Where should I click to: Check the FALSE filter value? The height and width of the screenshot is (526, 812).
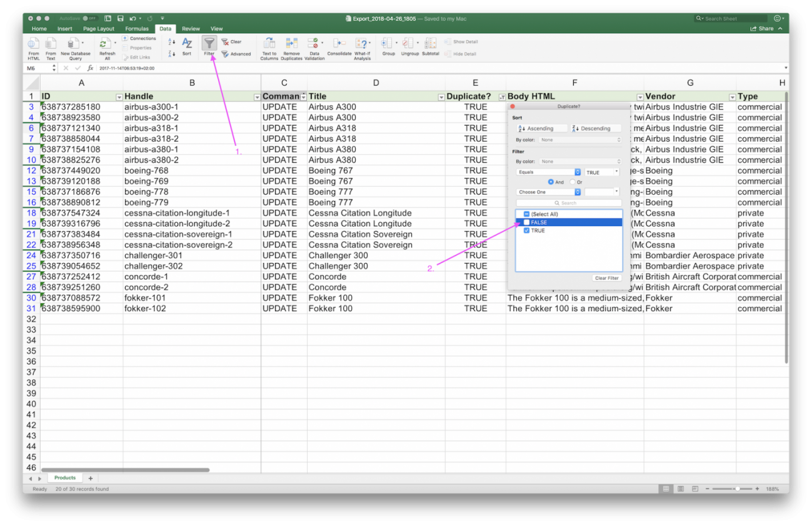pyautogui.click(x=526, y=222)
